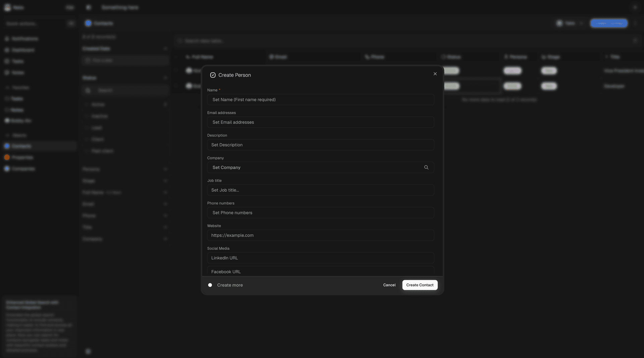
Task: Collapse the Created Date filter section
Action: 165,48
